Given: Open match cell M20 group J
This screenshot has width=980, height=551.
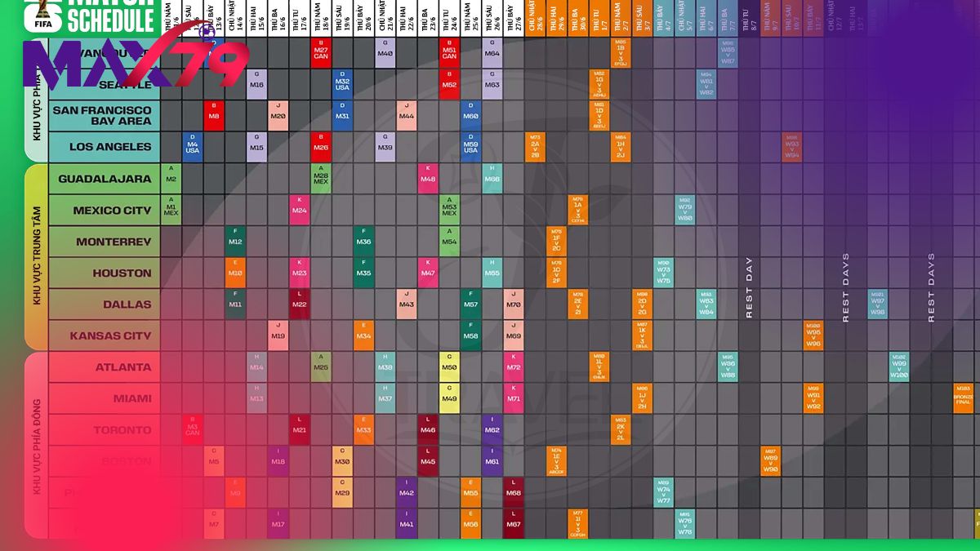Looking at the screenshot, I should click(278, 115).
